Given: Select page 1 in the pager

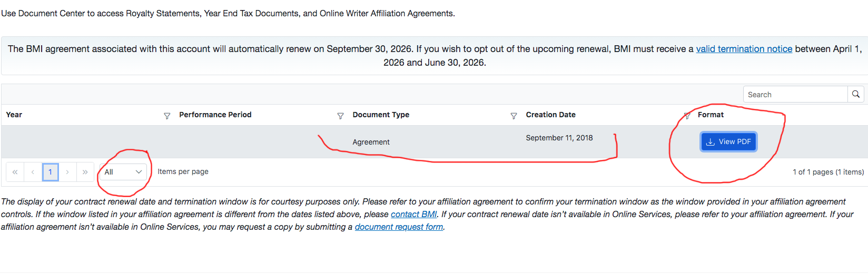Looking at the screenshot, I should (50, 172).
